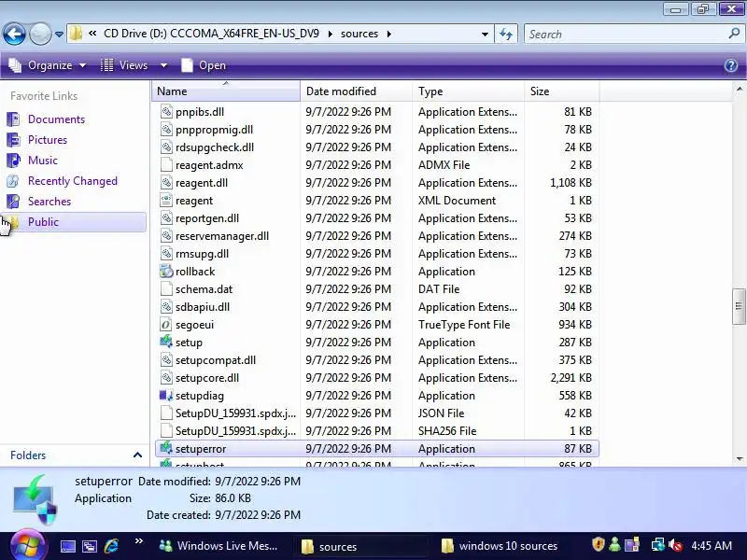This screenshot has height=560, width=747.
Task: Expand the double-chevron breadcrumb overflow
Action: [x=92, y=34]
